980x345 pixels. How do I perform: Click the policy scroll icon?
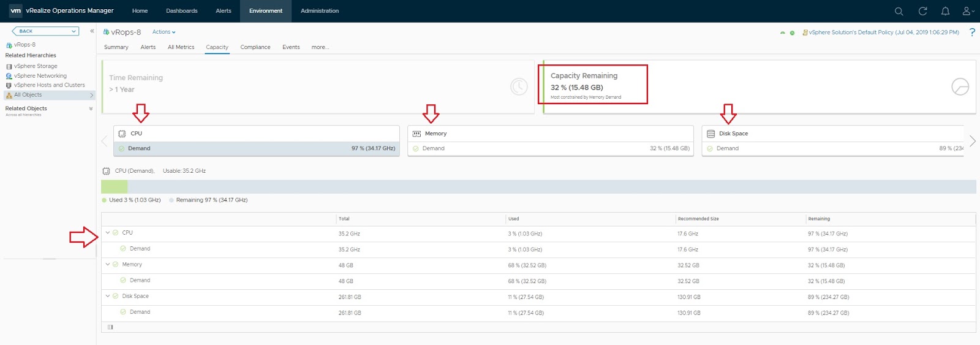pos(805,32)
